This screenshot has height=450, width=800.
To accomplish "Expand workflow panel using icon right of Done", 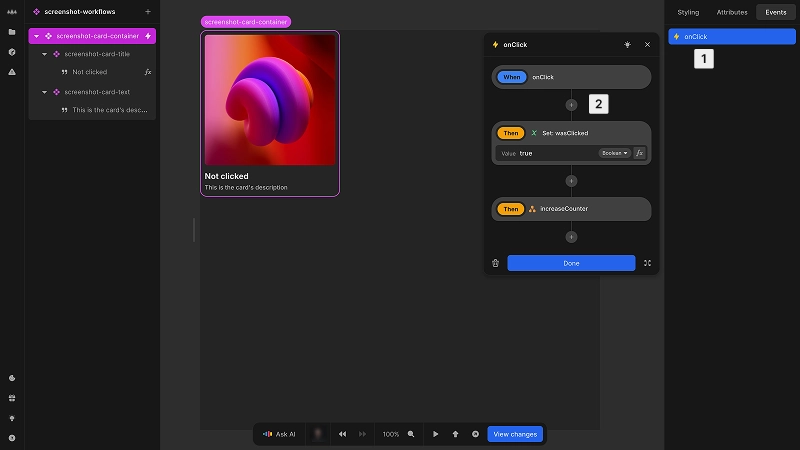I will click(x=647, y=263).
